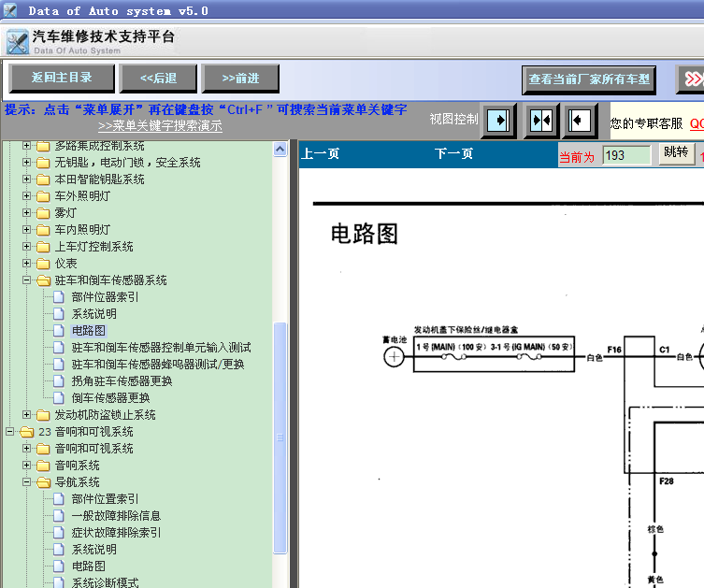Open 系统诊断模式 page
Viewport: 704px width, 588px height.
[105, 582]
